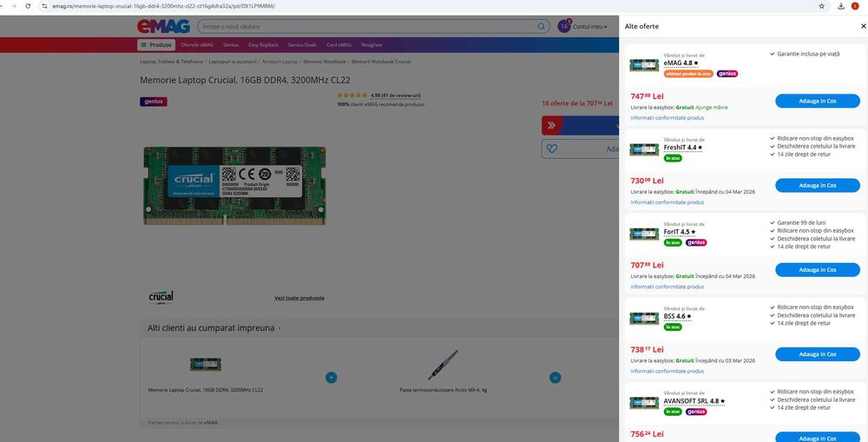Click the genius badge in the eMAG offer

(x=727, y=74)
